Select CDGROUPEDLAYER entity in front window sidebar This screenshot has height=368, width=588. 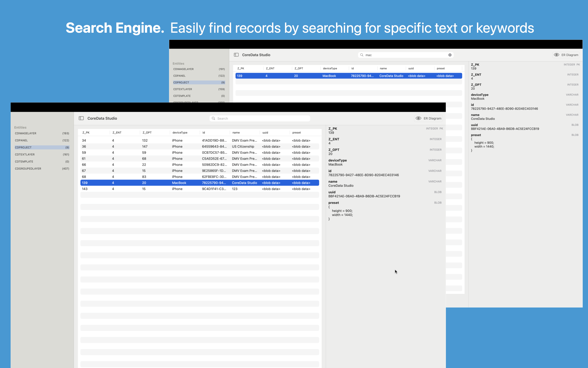click(42, 169)
